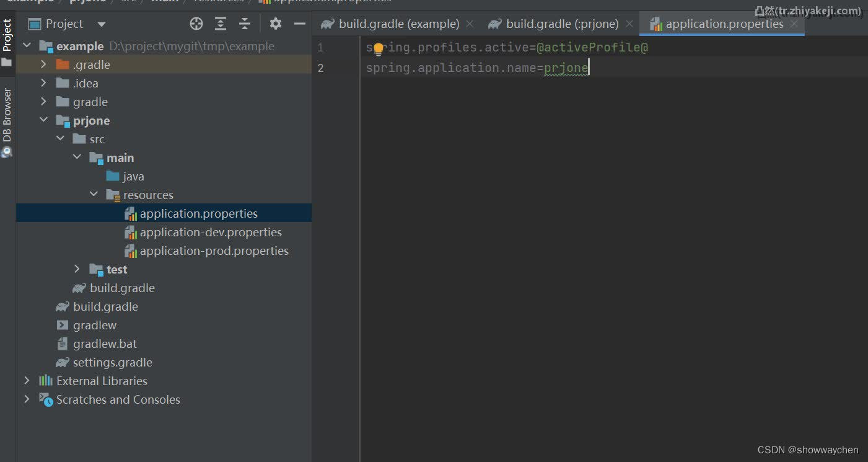Viewport: 868px width, 462px height.
Task: Click the settings.gradle elephant icon
Action: [x=63, y=363]
